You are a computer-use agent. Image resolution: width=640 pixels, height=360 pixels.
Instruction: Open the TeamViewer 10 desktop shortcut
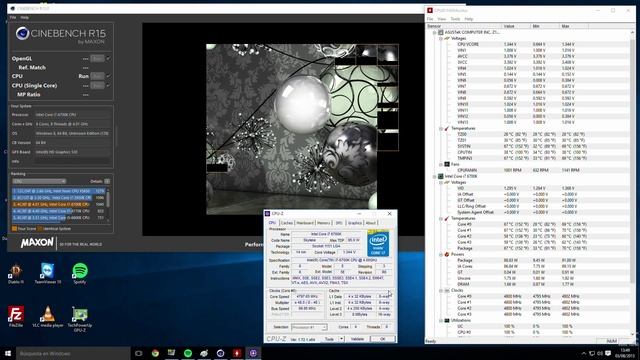coord(47,273)
